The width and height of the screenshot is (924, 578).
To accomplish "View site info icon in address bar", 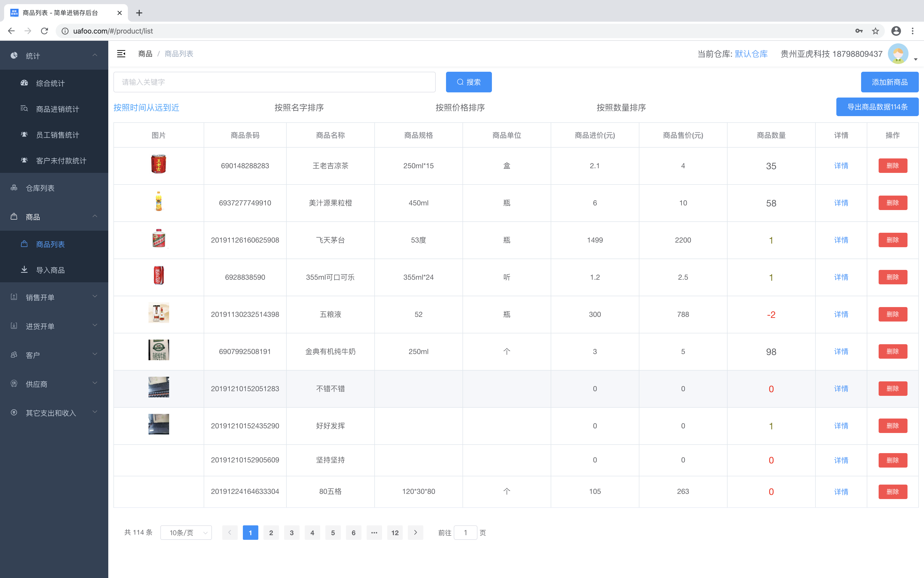I will 65,31.
